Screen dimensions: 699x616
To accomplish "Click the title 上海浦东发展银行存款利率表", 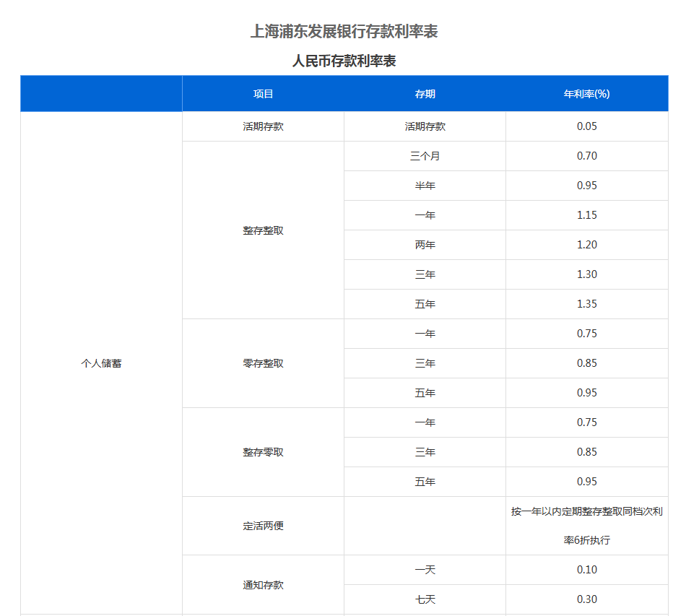I will tap(344, 31).
